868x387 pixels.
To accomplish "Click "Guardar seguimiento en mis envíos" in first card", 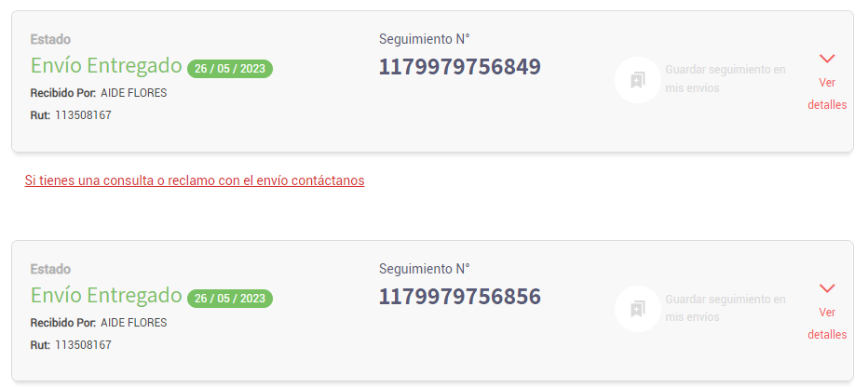I will (725, 79).
